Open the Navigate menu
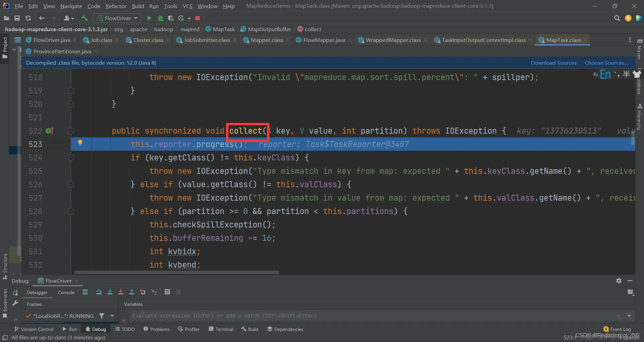Image resolution: width=644 pixels, height=342 pixels. click(71, 6)
